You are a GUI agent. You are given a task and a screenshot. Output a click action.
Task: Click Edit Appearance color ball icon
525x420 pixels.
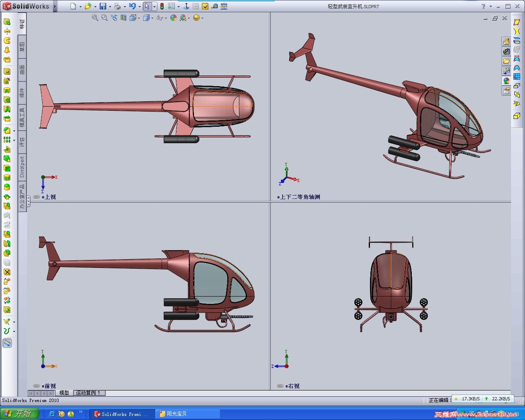pyautogui.click(x=173, y=18)
